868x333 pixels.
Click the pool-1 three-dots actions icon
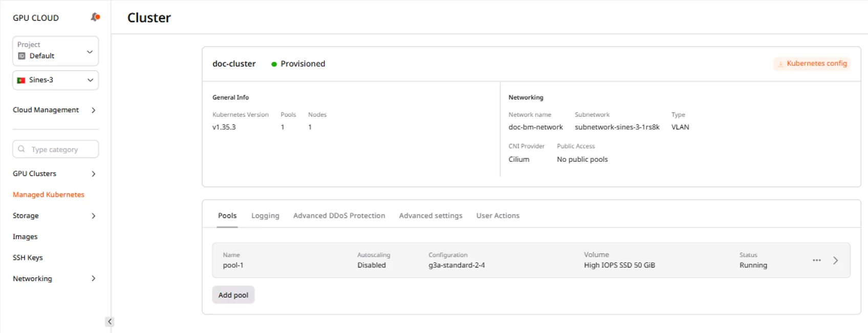(x=817, y=260)
